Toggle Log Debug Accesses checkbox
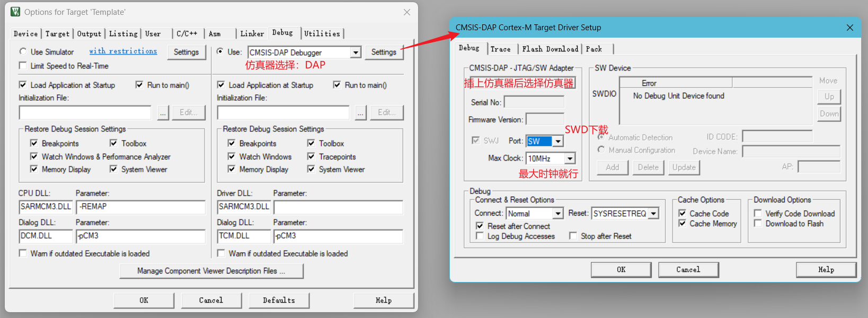The image size is (868, 318). 480,236
